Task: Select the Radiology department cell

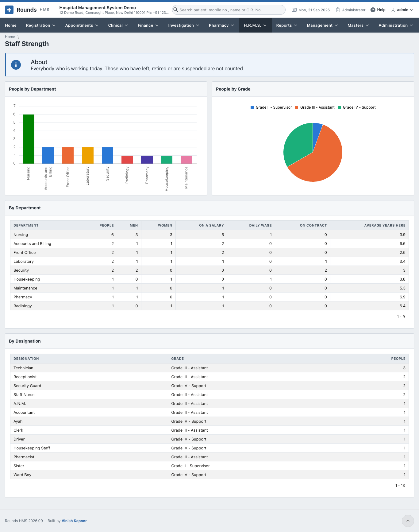Action: coord(47,306)
